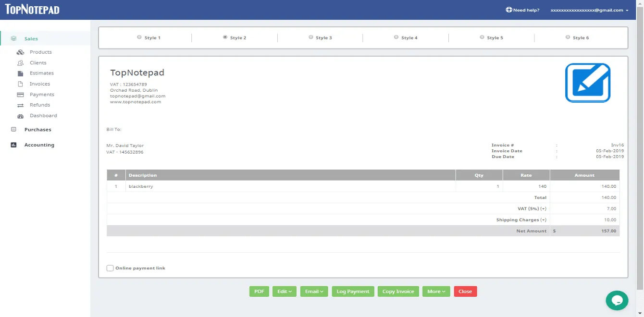
Task: Click the Due Date 05-Feb-2019 value
Action: pyautogui.click(x=610, y=157)
